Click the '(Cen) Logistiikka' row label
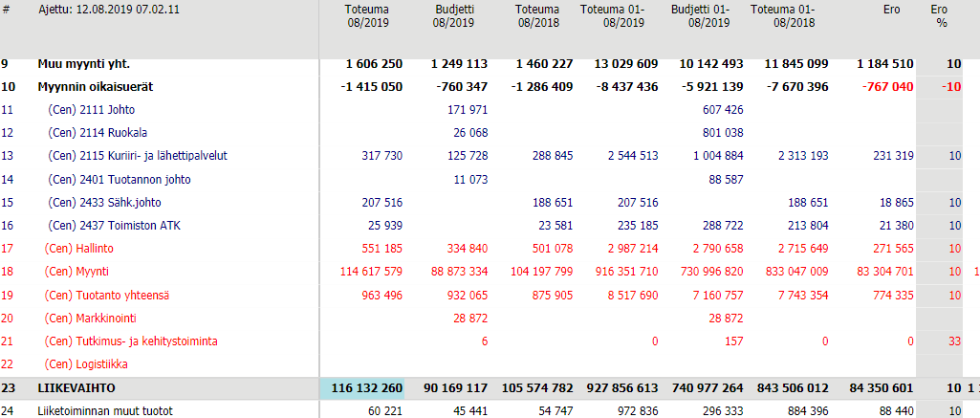Viewport: 980px width, 418px height. coord(92,364)
